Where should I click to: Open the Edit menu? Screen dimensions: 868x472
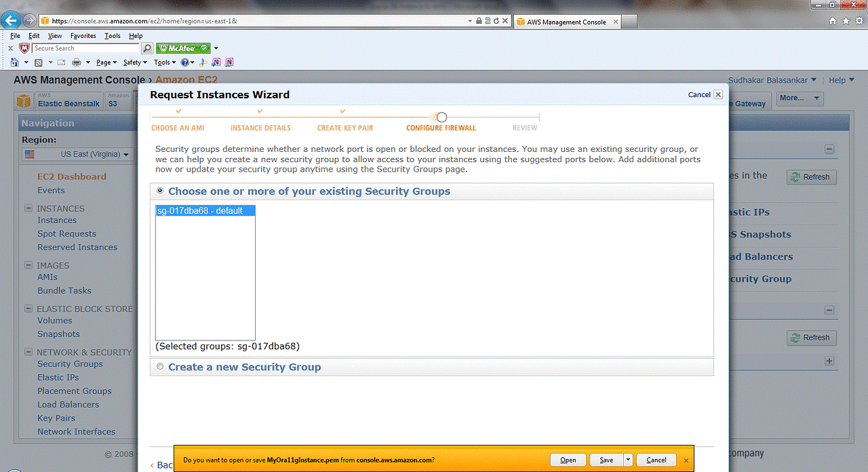pos(34,36)
